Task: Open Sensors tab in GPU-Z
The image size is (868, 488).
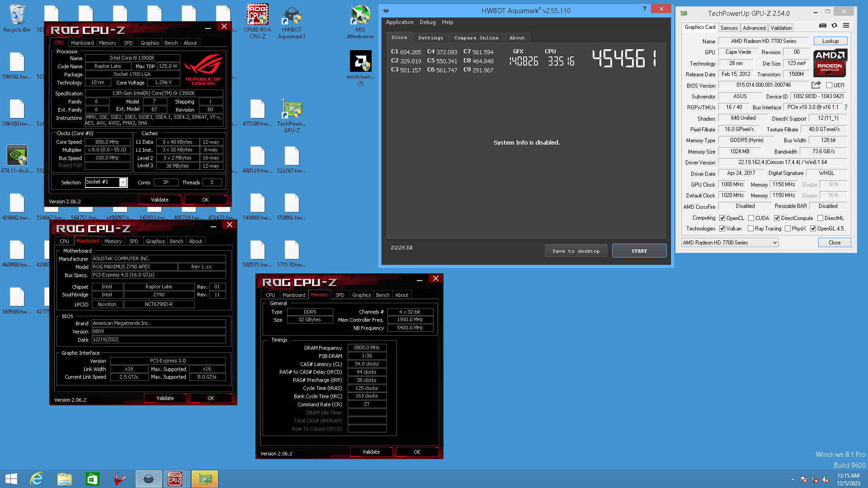Action: pyautogui.click(x=729, y=28)
